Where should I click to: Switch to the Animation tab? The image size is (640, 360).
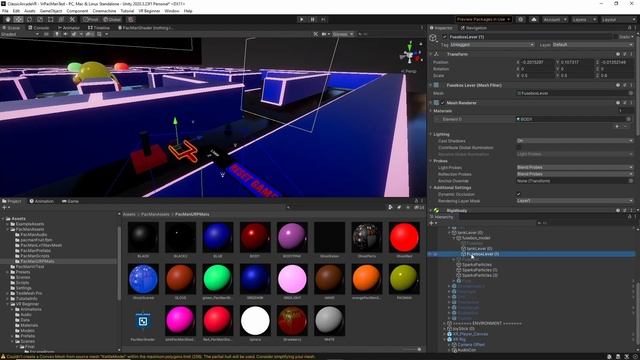[41, 201]
